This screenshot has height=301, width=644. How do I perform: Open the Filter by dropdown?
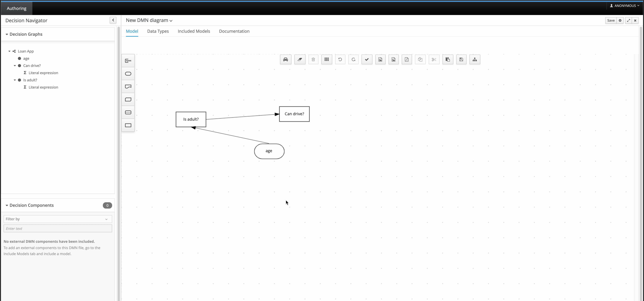click(x=58, y=219)
